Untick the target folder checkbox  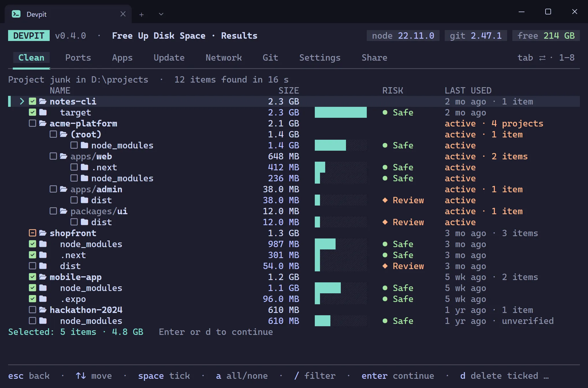coord(32,112)
